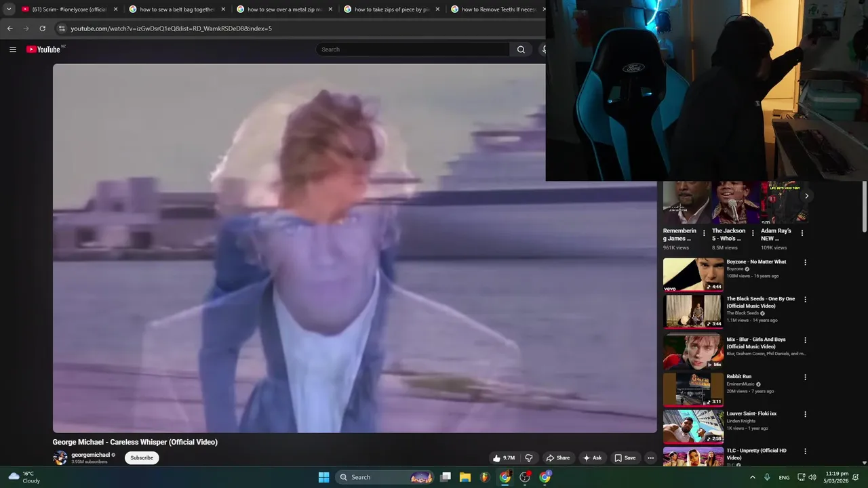Open 'Adam Ray's NEW' video thumbnail
Image resolution: width=868 pixels, height=488 pixels.
click(x=784, y=202)
